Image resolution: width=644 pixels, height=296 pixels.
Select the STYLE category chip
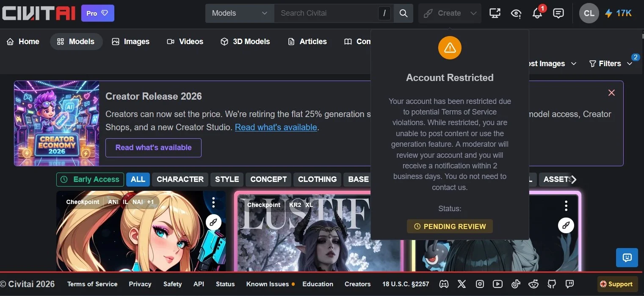227,179
